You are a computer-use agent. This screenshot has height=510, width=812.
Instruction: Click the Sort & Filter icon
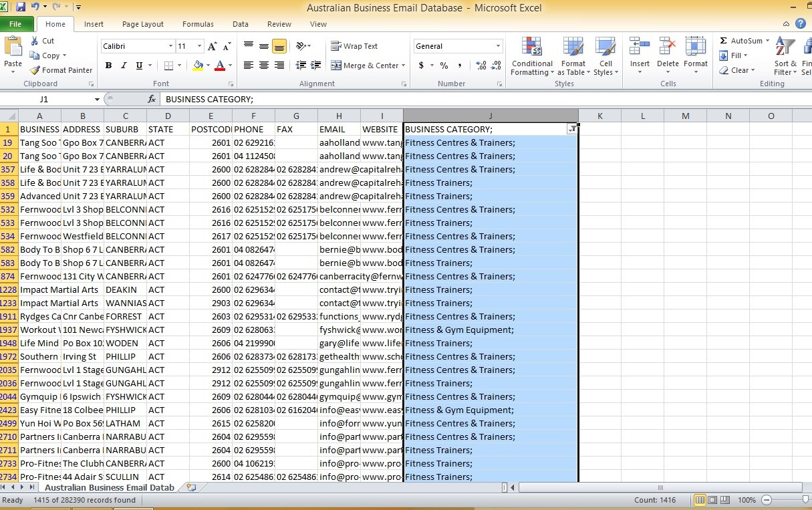coord(784,48)
